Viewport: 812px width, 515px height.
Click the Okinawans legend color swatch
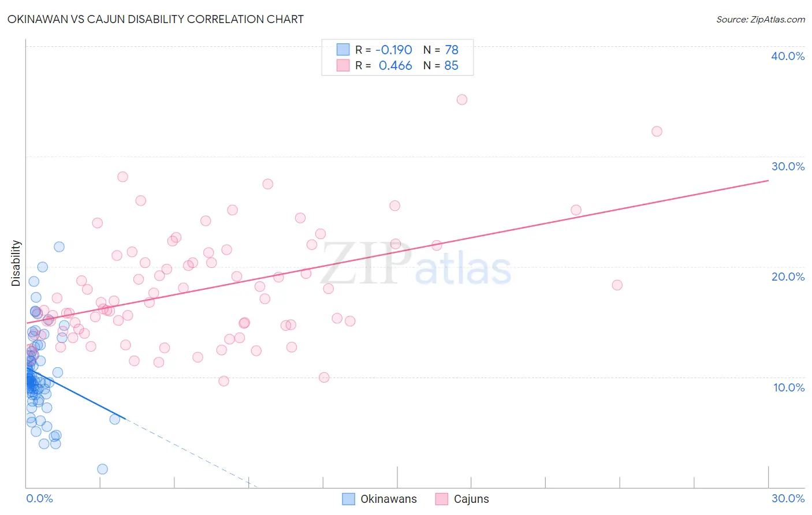click(x=348, y=499)
